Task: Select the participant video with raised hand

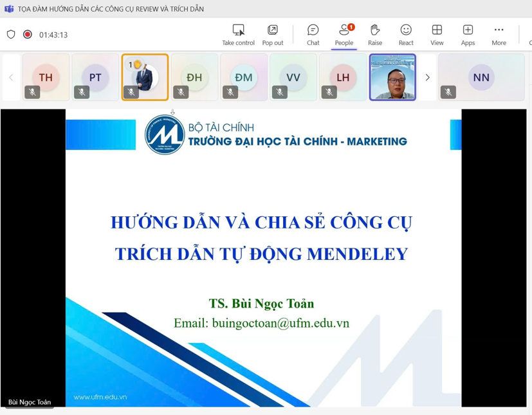Action: click(x=145, y=77)
